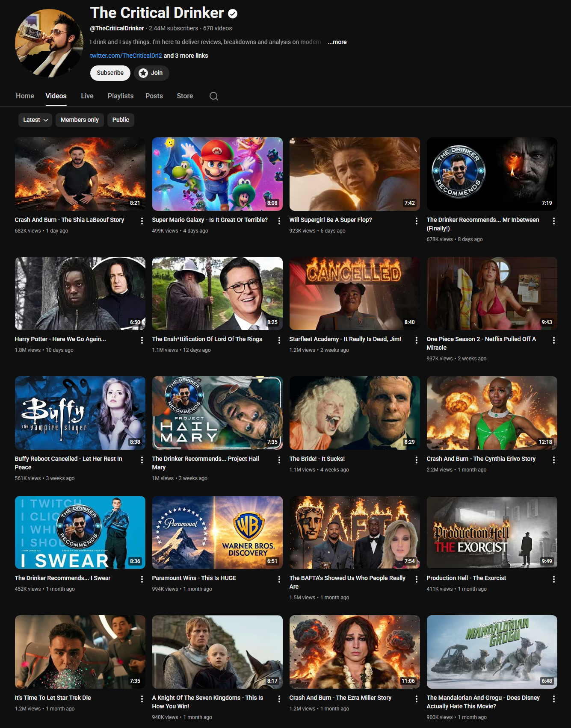Open the Playlists tab
The height and width of the screenshot is (728, 571).
(x=121, y=96)
